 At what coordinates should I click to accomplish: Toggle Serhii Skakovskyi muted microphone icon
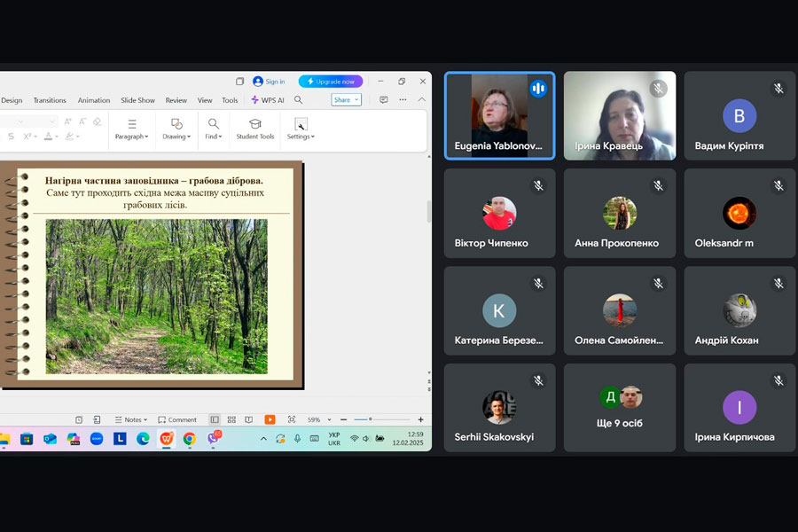tap(537, 380)
